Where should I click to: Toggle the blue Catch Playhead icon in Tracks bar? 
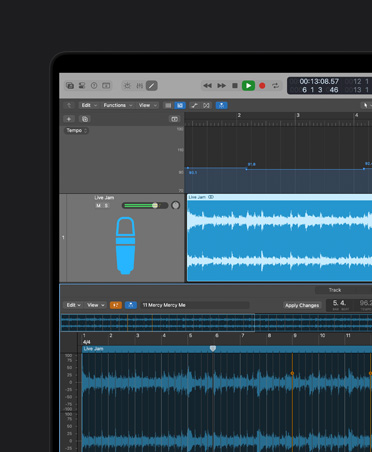click(x=221, y=105)
